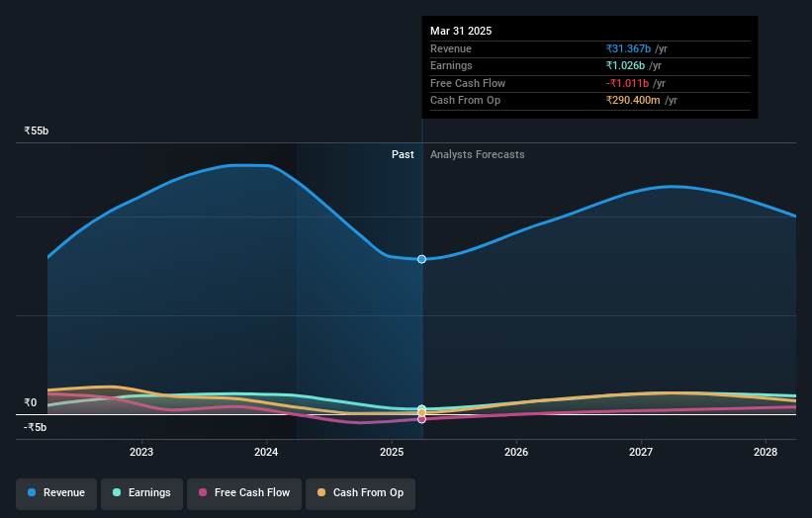Toggle the Free Cash Flow legend series
The height and width of the screenshot is (518, 812).
244,493
